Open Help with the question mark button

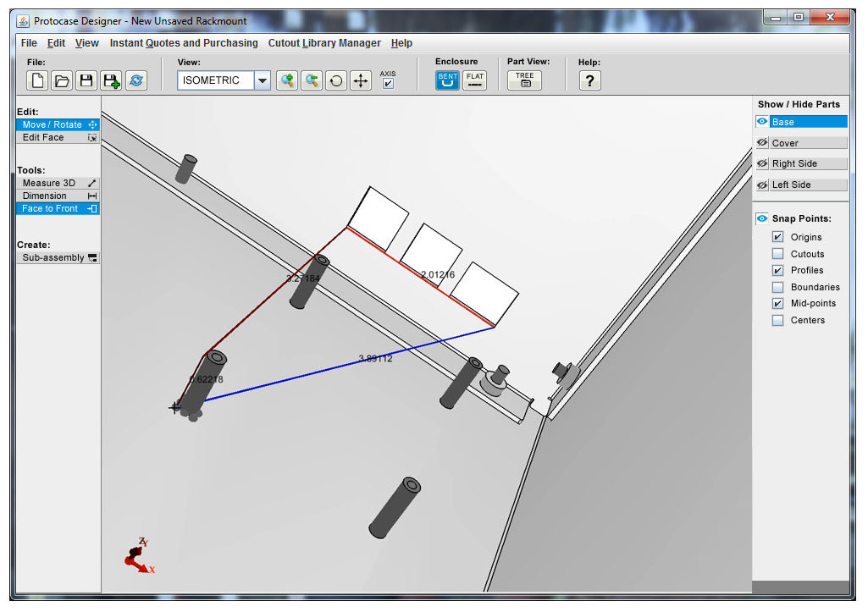[589, 80]
